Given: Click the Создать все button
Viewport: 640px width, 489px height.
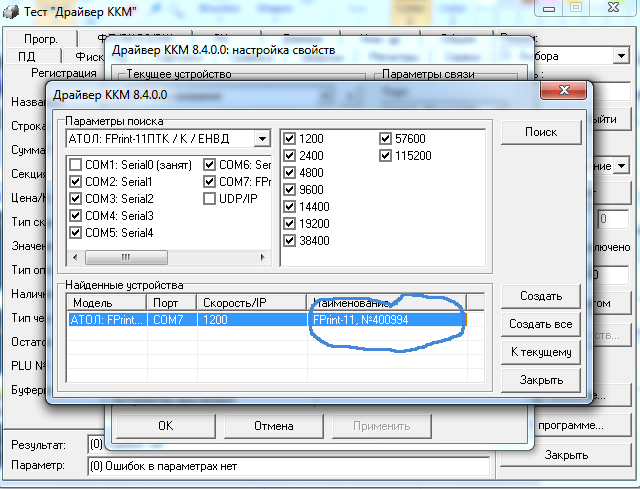Looking at the screenshot, I should (x=541, y=324).
